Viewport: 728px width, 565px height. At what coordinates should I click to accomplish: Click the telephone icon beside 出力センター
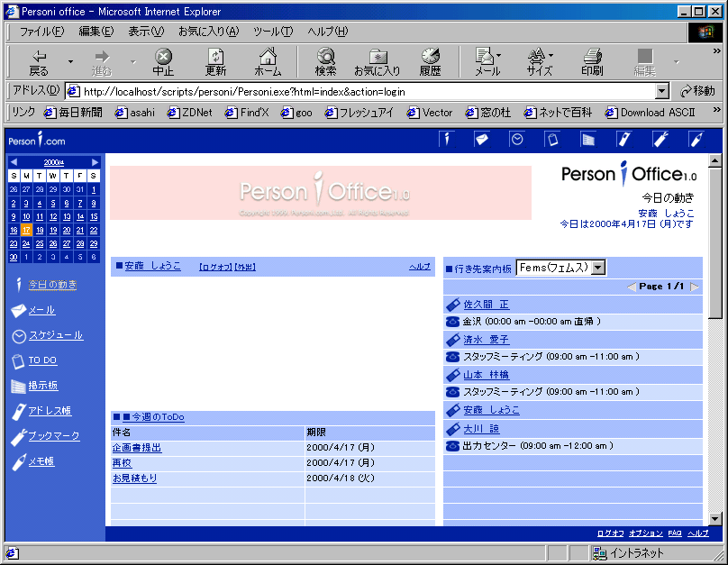click(x=452, y=446)
